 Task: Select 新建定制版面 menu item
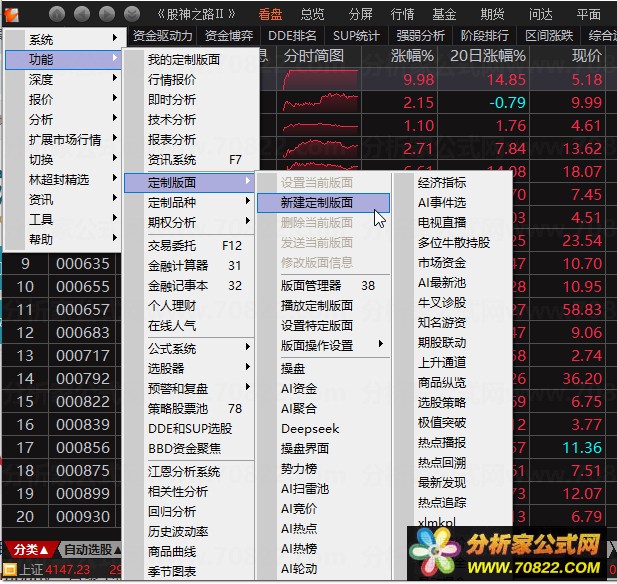323,203
